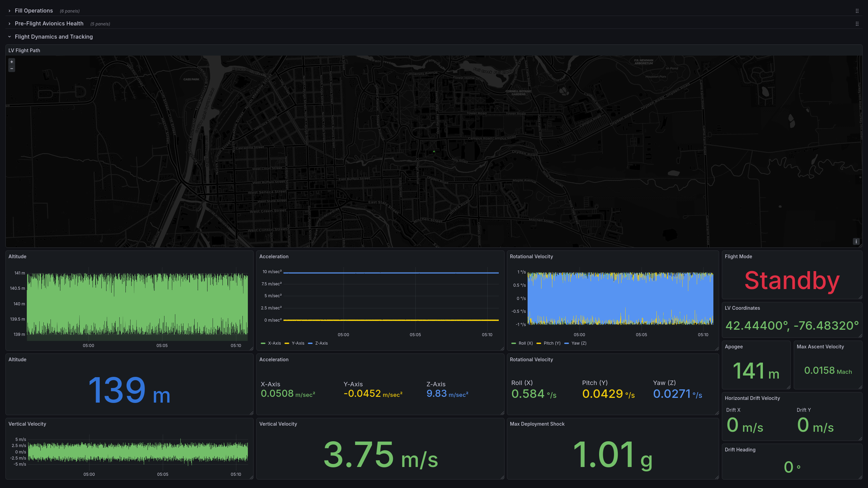Screen dimensions: 868x488
Task: Click the Drift Heading panel title
Action: (740, 450)
